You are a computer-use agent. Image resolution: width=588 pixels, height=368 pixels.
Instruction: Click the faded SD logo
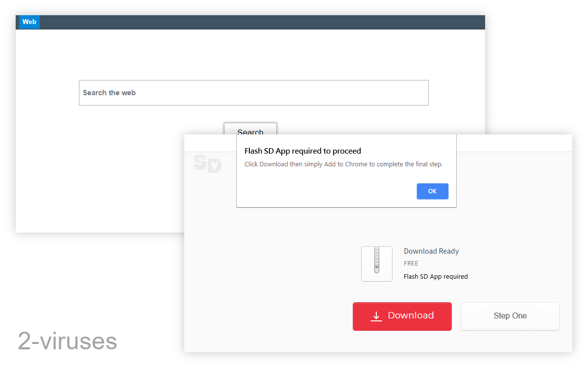(207, 163)
